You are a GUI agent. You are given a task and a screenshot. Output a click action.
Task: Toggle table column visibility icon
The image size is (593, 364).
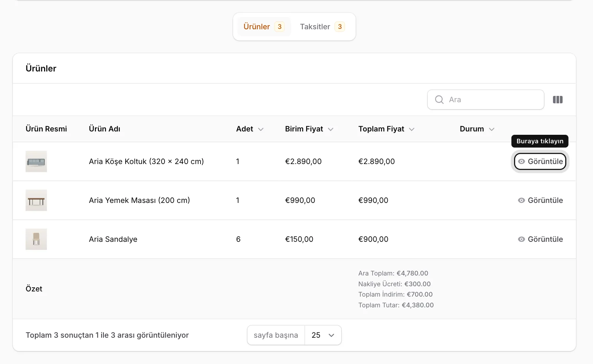tap(557, 100)
